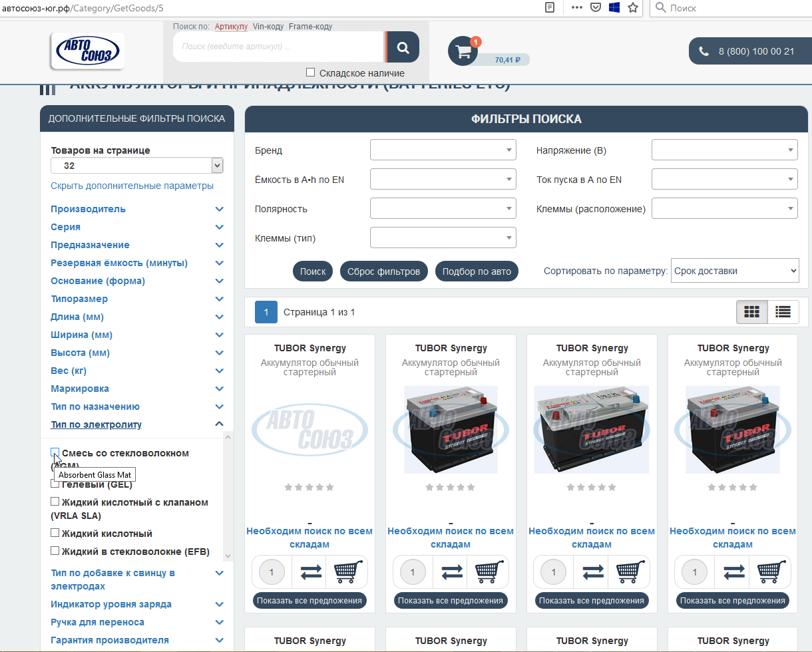Select Frame-коду search mode
This screenshot has width=812, height=652.
coord(310,27)
